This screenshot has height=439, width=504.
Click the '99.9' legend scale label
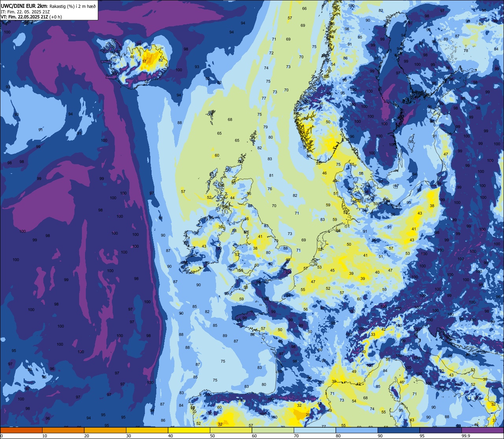466,436
